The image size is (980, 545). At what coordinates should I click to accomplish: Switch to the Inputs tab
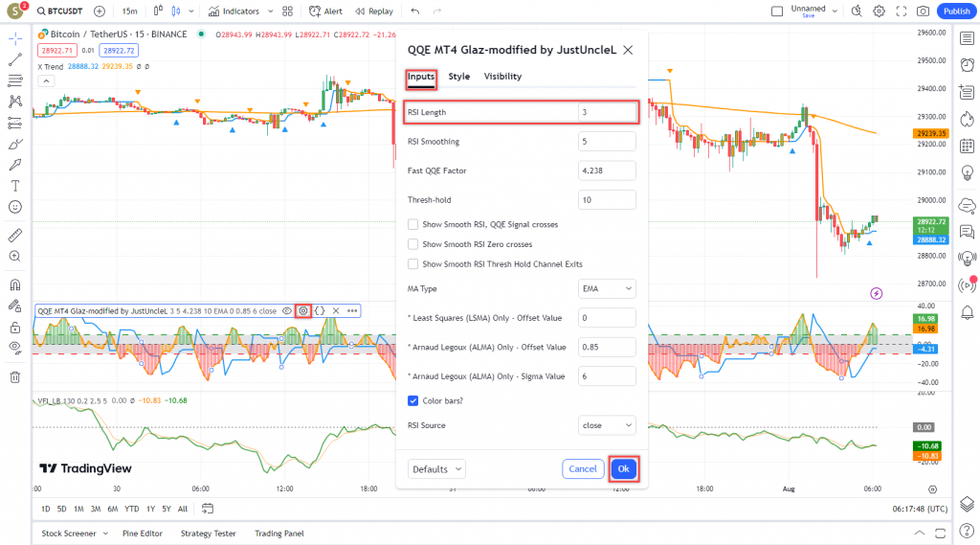[421, 77]
